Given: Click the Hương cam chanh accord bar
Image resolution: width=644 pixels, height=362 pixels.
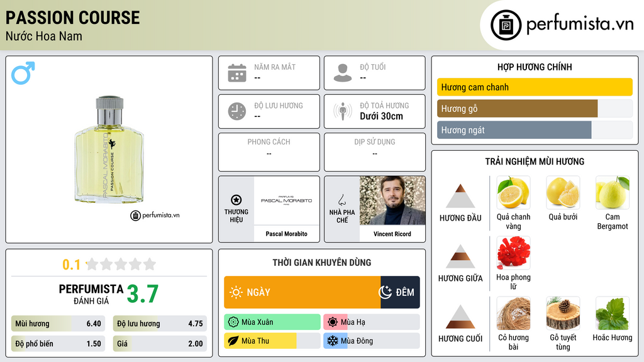Looking at the screenshot, I should click(535, 87).
